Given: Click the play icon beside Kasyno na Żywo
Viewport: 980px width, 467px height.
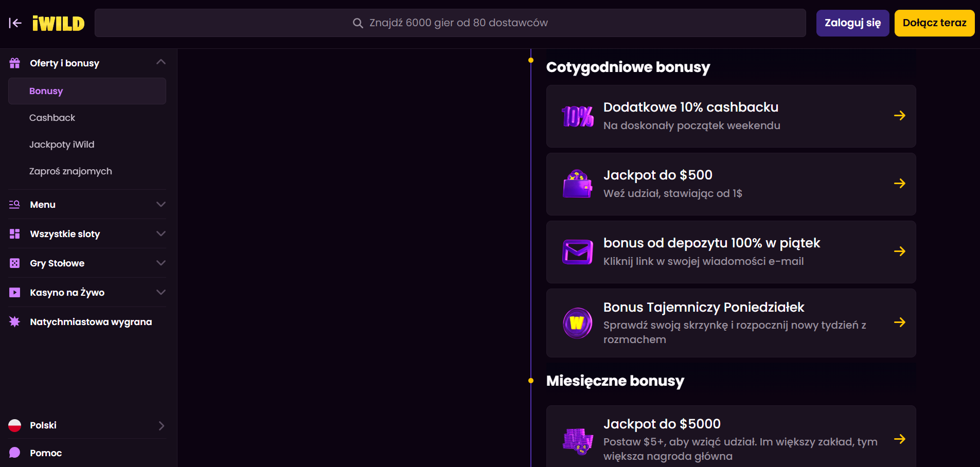Looking at the screenshot, I should pos(15,293).
